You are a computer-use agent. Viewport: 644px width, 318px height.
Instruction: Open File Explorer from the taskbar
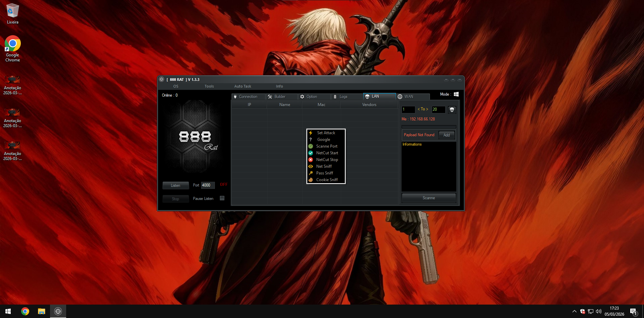point(41,311)
